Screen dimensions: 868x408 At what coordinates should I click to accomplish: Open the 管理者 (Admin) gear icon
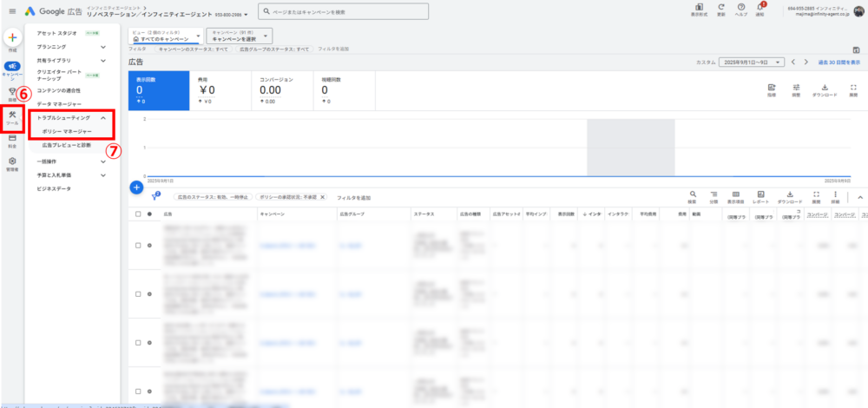click(12, 163)
